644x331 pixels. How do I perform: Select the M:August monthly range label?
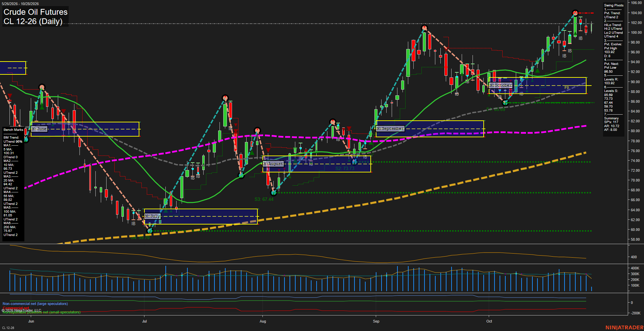tap(273, 164)
